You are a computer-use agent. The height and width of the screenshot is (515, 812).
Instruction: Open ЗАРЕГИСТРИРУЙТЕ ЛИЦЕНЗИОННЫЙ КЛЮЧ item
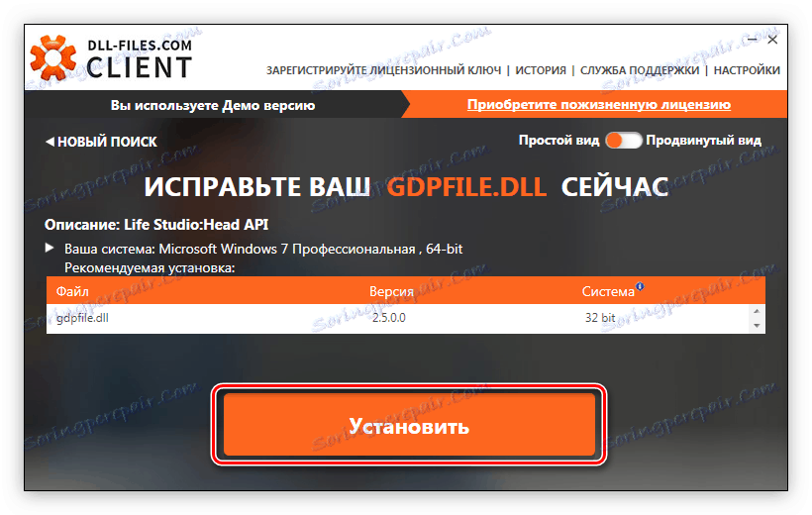pyautogui.click(x=384, y=70)
